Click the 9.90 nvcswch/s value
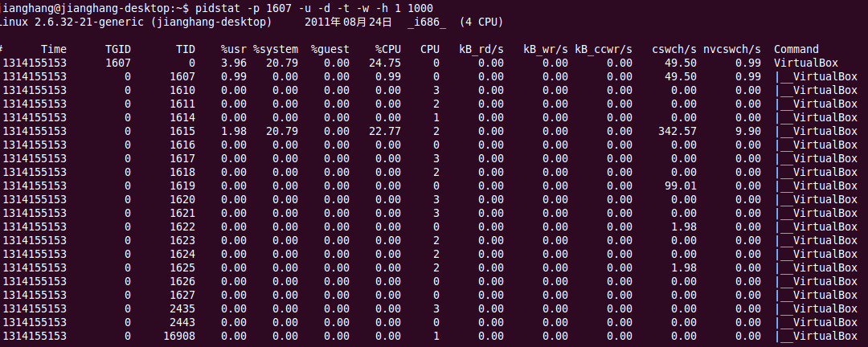The width and height of the screenshot is (868, 347). 748,131
